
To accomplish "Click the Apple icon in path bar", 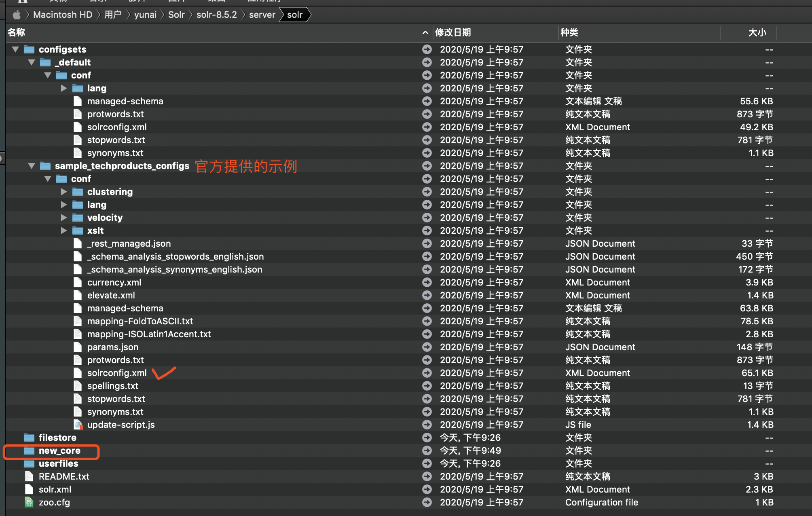I will pos(17,15).
